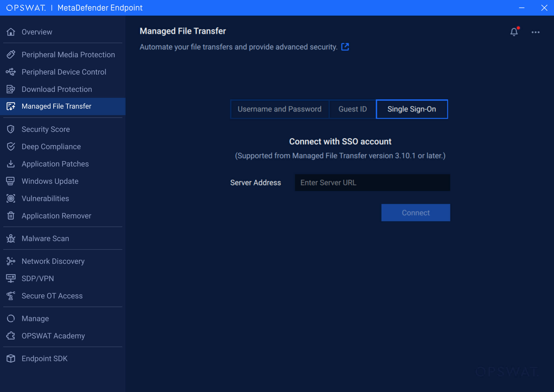The image size is (554, 392).
Task: Select the Vulnerabilities radar icon
Action: tap(11, 198)
